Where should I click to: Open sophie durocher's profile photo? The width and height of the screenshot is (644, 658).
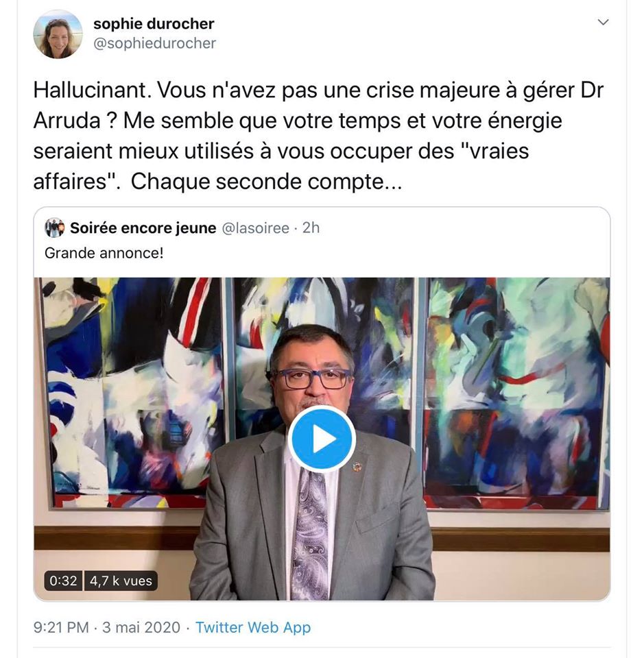pos(58,34)
